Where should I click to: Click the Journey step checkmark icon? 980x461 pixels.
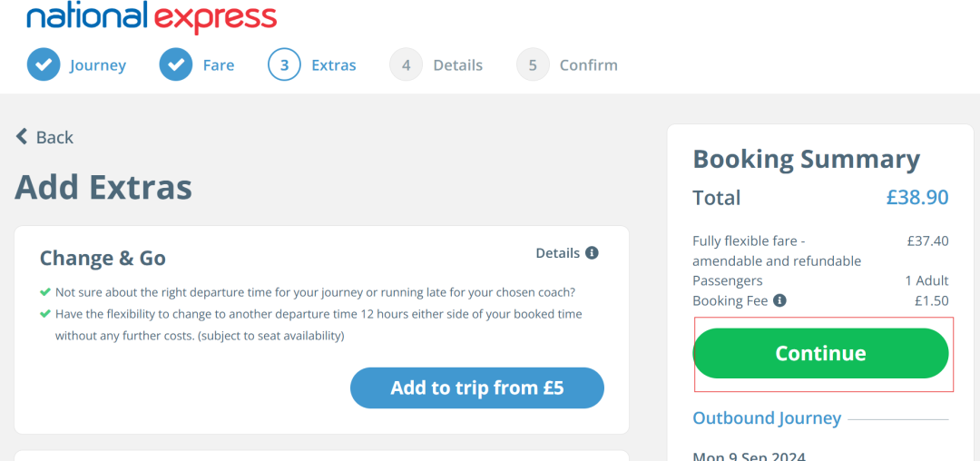tap(43, 65)
